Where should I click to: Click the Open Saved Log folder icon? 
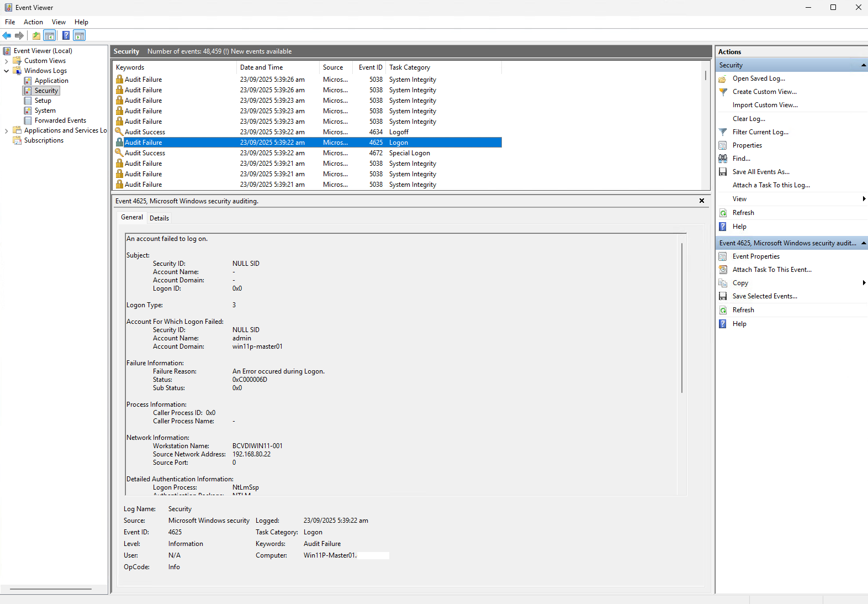(x=723, y=78)
